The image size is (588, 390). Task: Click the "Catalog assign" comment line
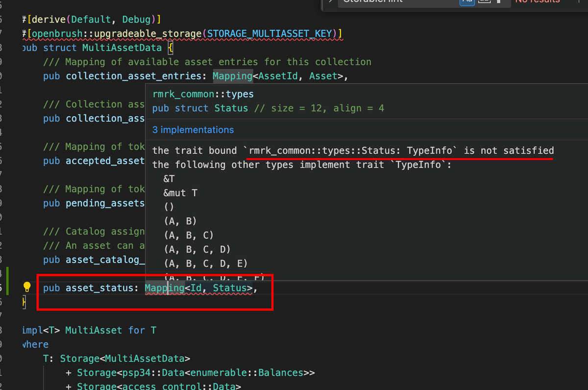point(94,232)
